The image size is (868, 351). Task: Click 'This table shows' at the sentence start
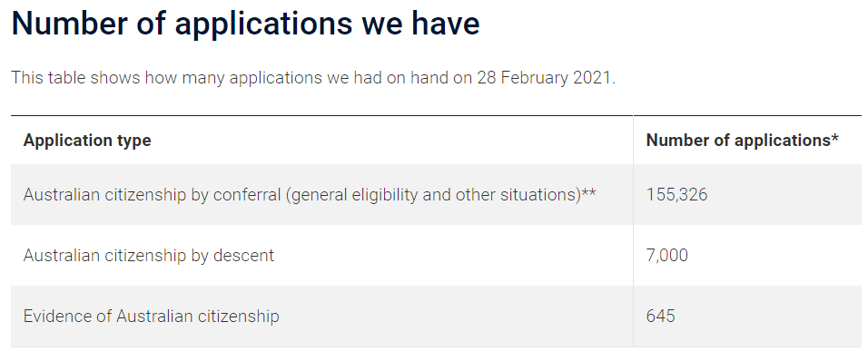coord(76,77)
